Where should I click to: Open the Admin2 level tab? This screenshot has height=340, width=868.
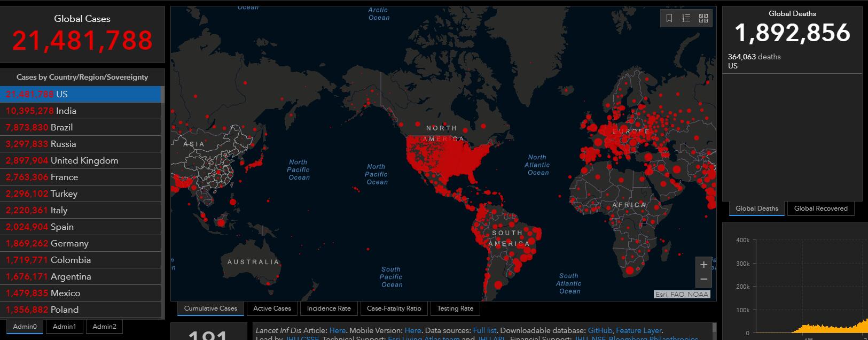tap(104, 327)
